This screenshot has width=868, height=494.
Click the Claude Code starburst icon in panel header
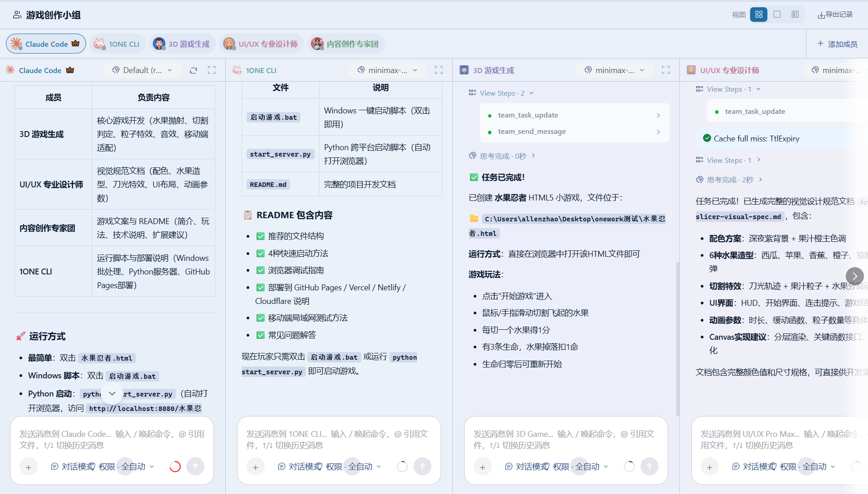(10, 70)
